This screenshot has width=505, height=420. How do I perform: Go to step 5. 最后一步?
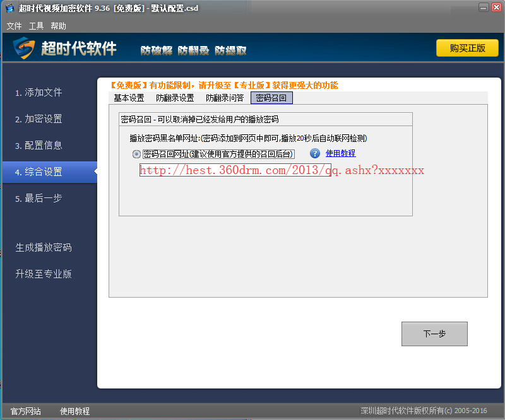[x=39, y=198]
